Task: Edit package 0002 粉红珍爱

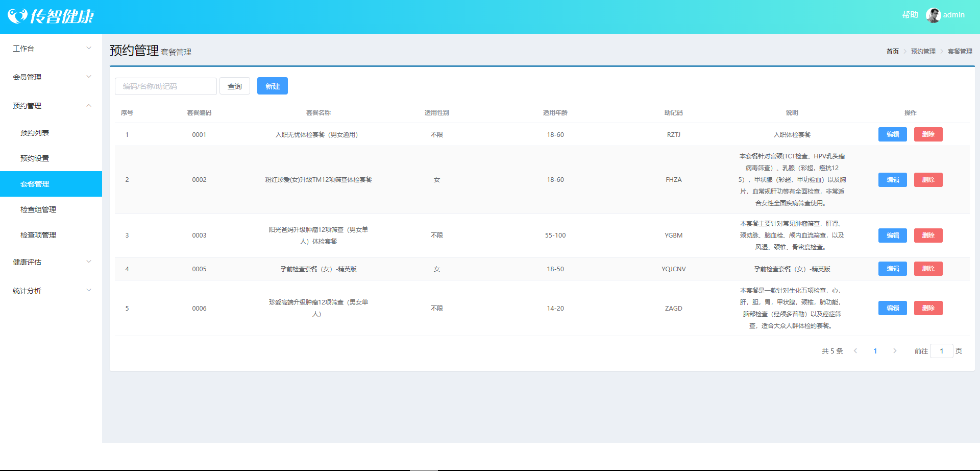Action: pos(893,180)
